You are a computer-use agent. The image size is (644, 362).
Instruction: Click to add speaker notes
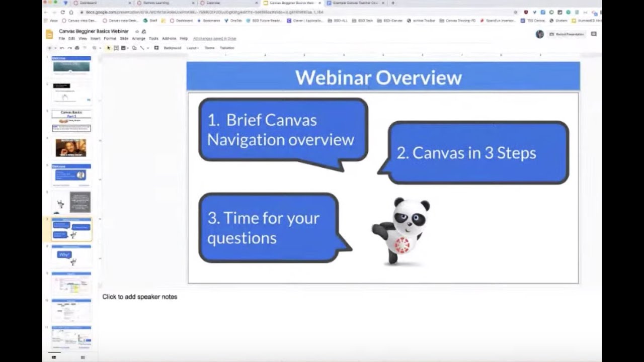click(x=140, y=297)
